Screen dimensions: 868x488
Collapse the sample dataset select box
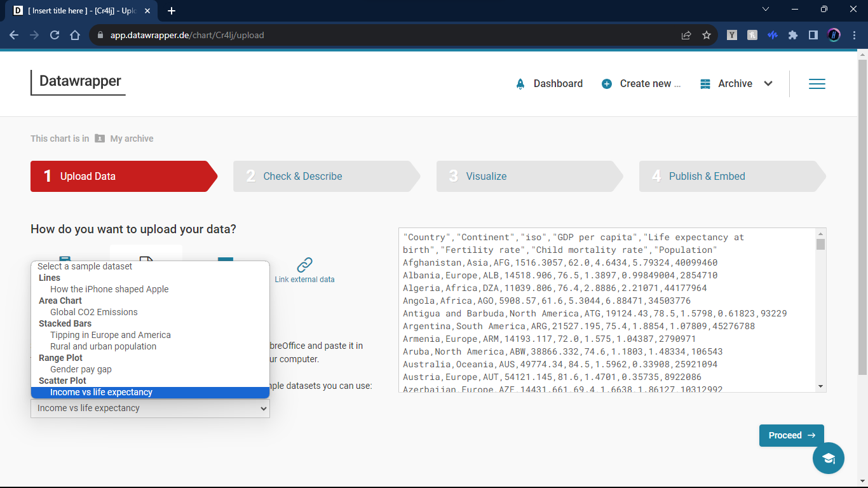150,408
